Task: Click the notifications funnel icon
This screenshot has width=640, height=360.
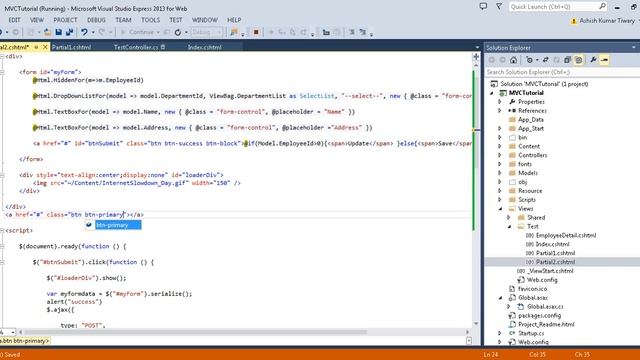Action: tap(499, 6)
